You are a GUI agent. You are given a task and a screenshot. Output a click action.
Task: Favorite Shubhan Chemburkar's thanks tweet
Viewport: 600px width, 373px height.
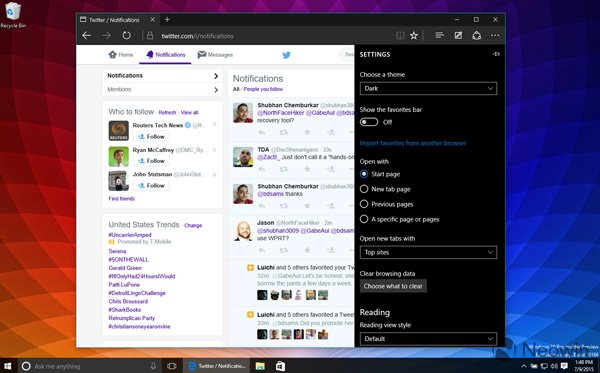pos(307,206)
